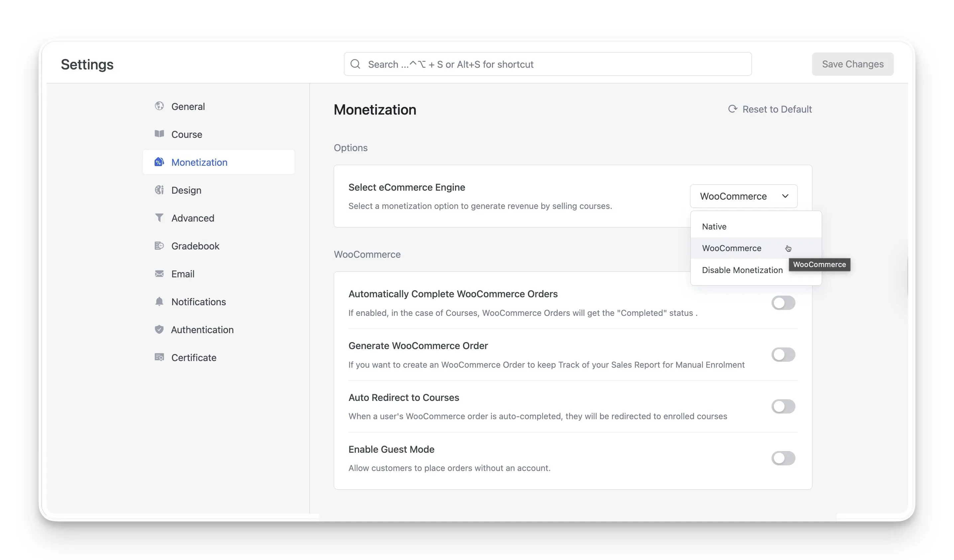Image resolution: width=954 pixels, height=560 pixels.
Task: Open Advanced settings
Action: [218, 218]
